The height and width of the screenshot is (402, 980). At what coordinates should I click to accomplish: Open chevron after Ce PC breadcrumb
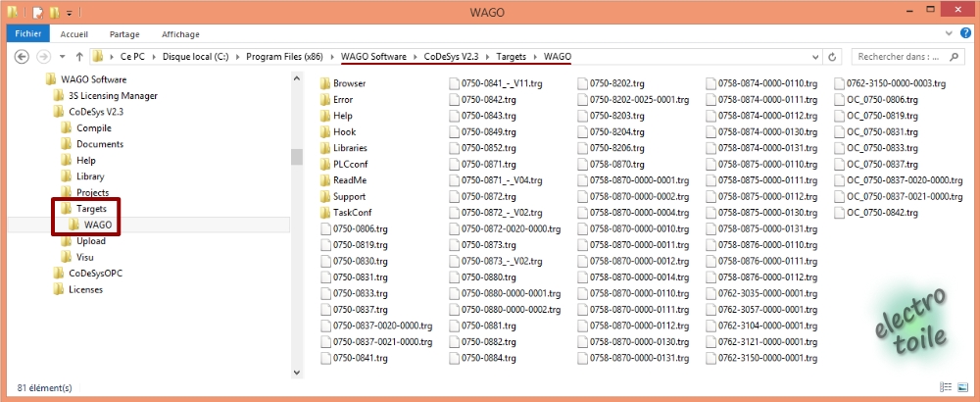[x=154, y=57]
